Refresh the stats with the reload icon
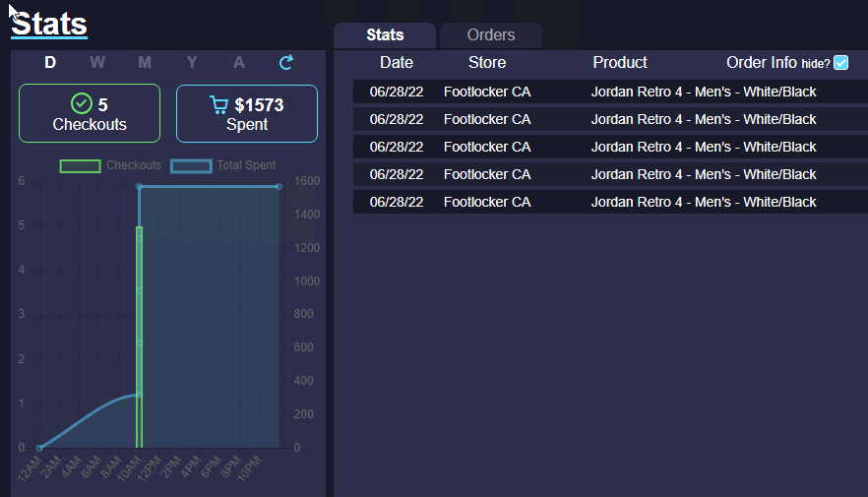 tap(285, 63)
